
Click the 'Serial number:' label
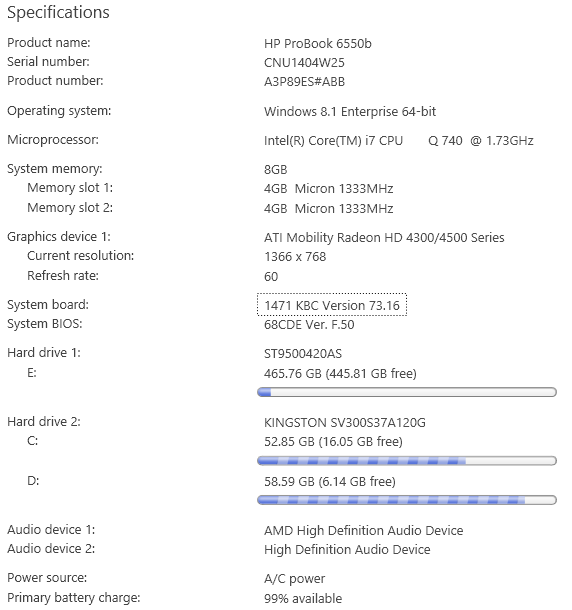48,62
